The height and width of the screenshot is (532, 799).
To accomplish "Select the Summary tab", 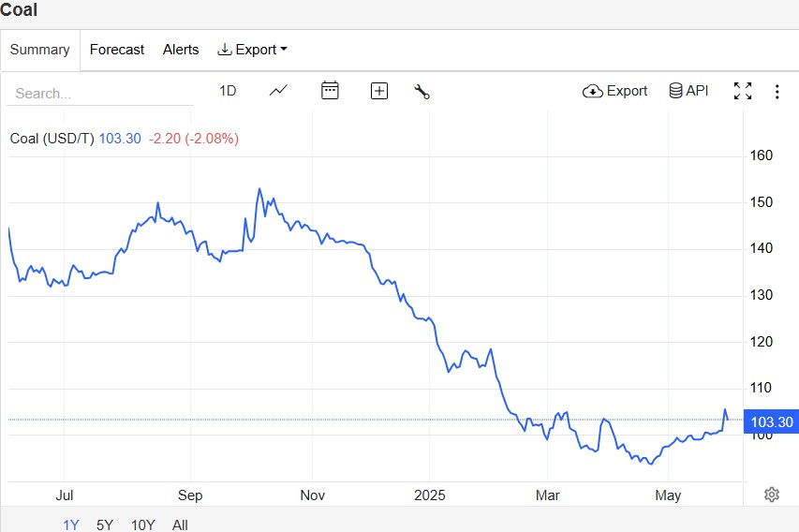I will [x=40, y=50].
